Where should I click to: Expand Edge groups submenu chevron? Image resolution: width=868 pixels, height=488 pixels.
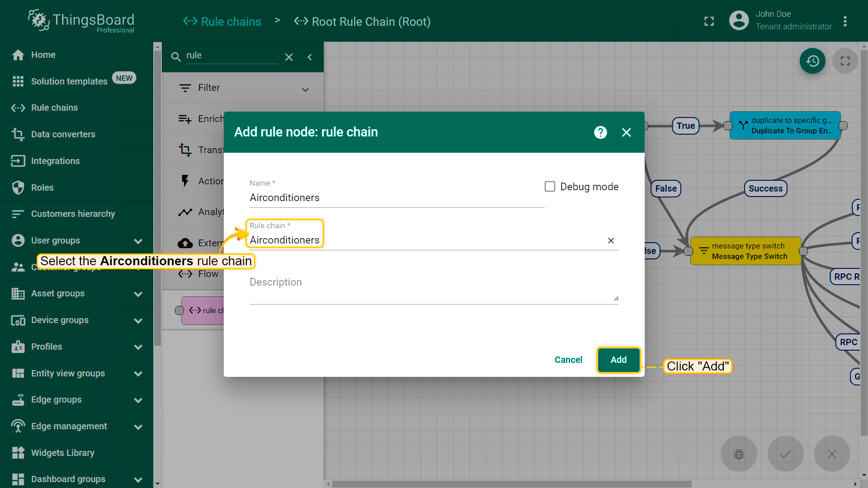(138, 400)
